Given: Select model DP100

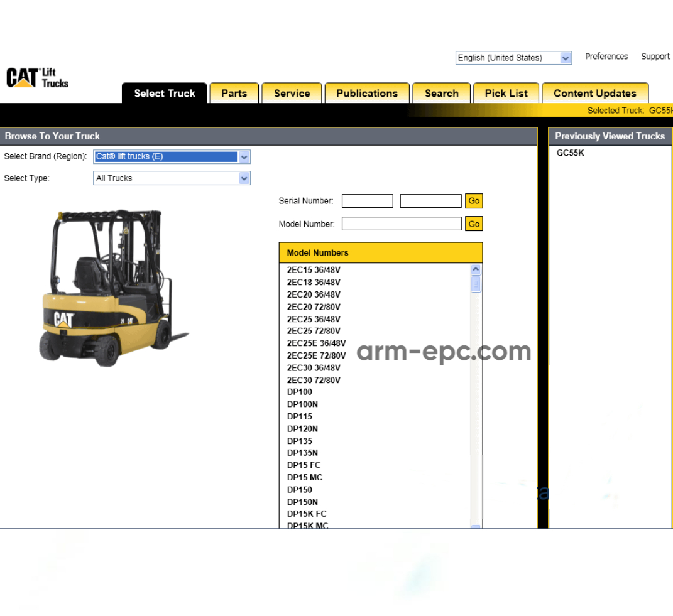Looking at the screenshot, I should (x=299, y=392).
